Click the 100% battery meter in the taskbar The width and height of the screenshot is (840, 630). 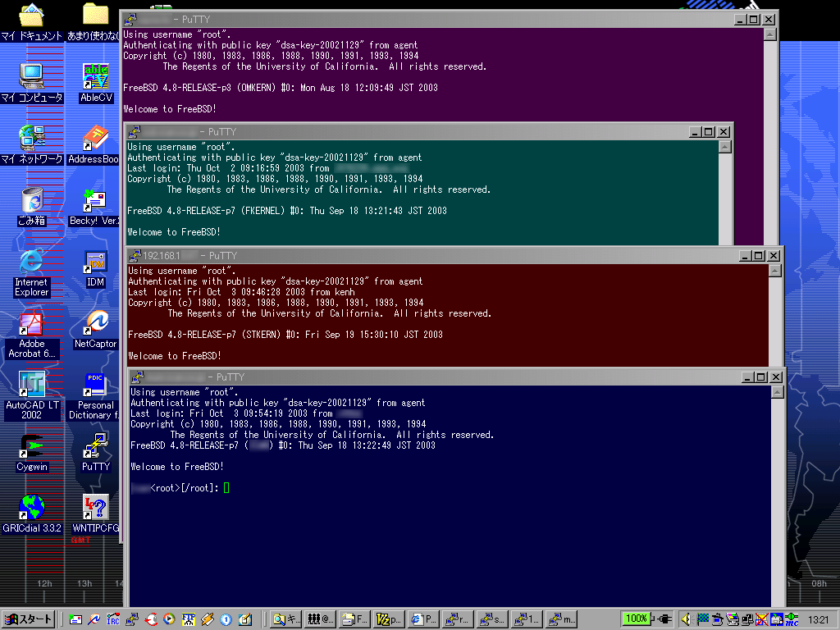[x=636, y=619]
